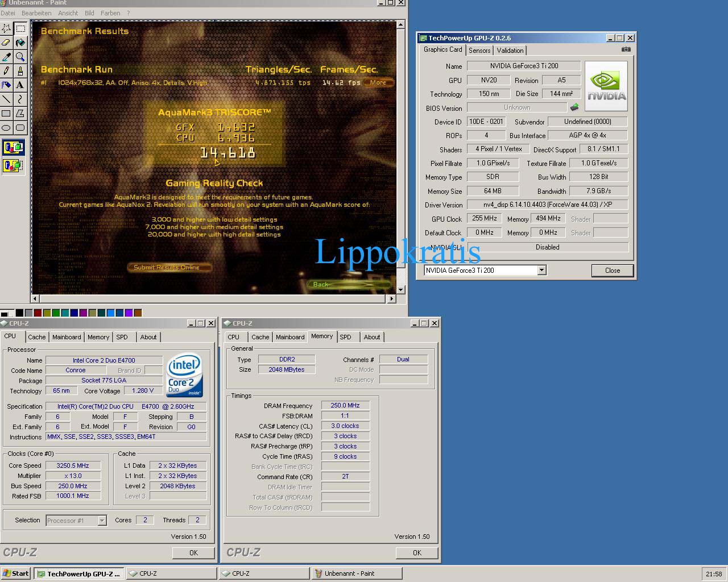Choose the dark red color swatch

38,313
